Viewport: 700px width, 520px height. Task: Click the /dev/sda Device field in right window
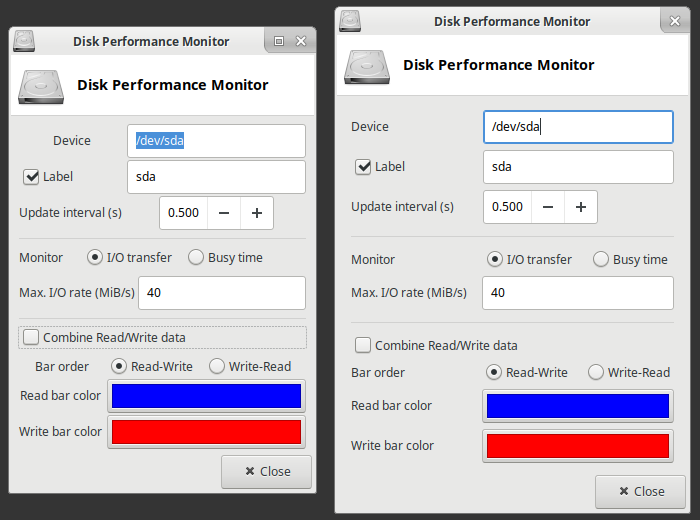point(577,127)
